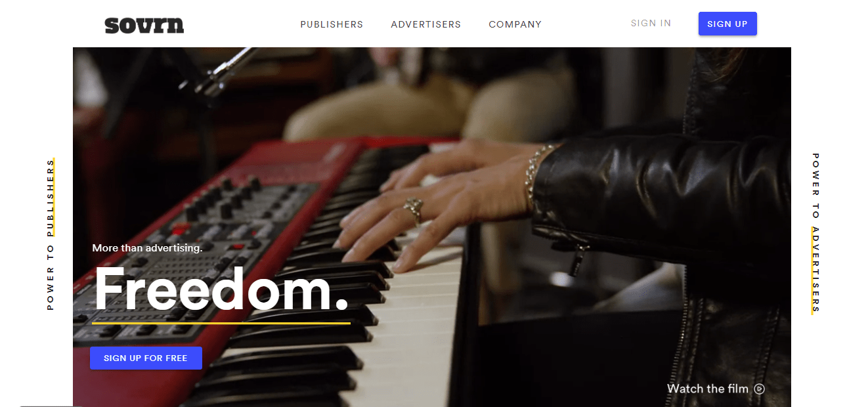Click the Sign Up For Free button
Image resolution: width=868 pixels, height=407 pixels.
coord(146,358)
